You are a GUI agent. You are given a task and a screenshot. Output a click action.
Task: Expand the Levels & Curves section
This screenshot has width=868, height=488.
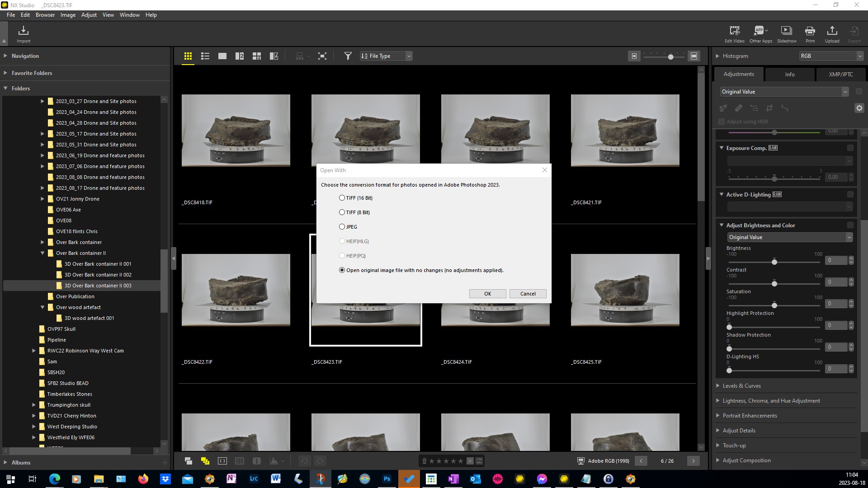(741, 386)
